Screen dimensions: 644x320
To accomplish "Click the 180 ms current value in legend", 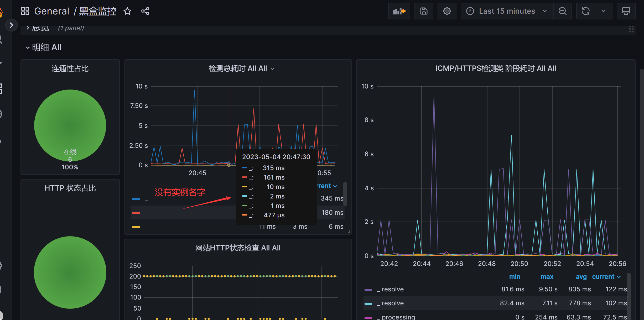I will coord(333,213).
